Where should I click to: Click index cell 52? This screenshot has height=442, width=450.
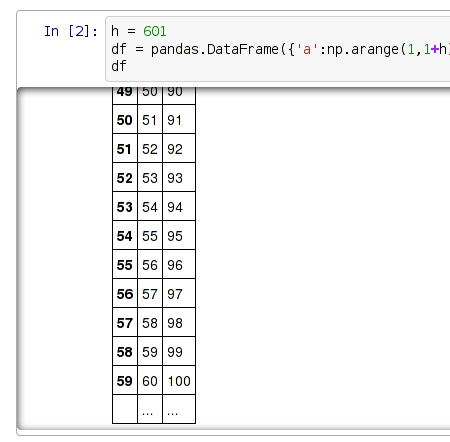125,177
